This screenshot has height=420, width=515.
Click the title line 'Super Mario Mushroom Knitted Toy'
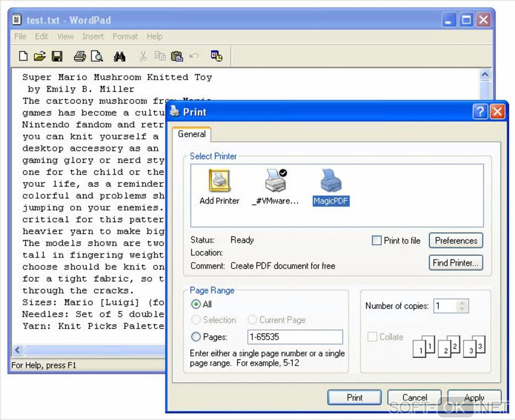coord(117,77)
